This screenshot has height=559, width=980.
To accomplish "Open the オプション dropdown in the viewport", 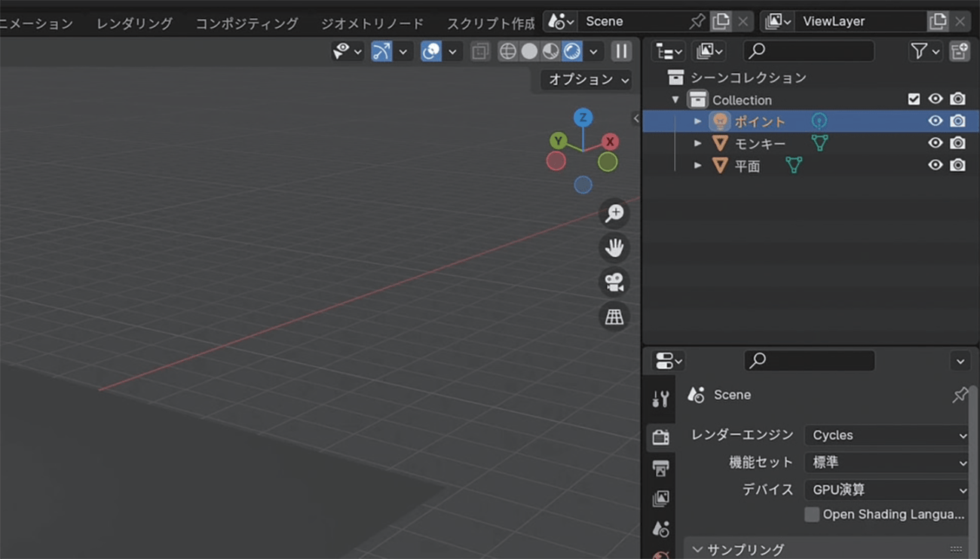I will (587, 79).
